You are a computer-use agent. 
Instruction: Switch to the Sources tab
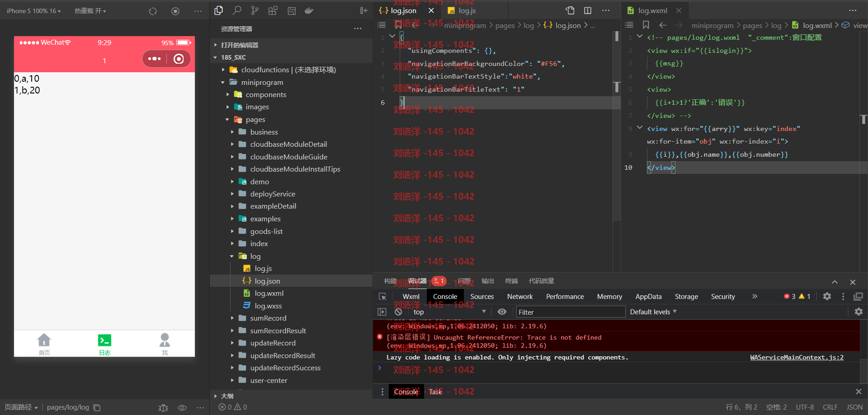482,297
